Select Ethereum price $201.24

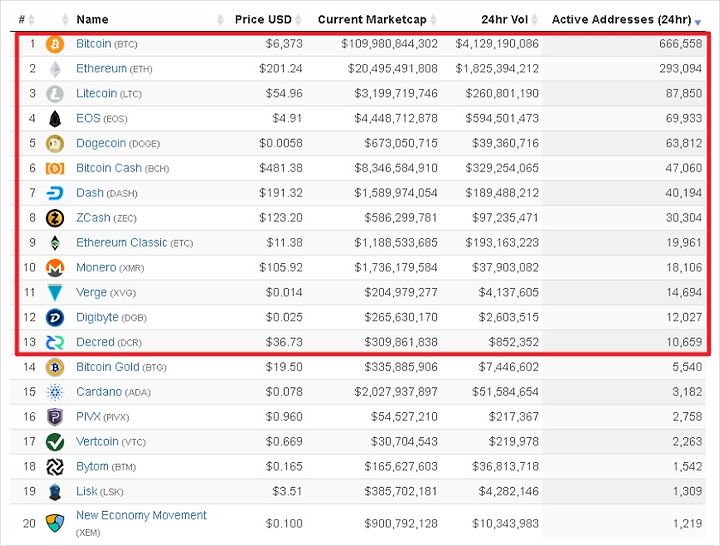(281, 69)
